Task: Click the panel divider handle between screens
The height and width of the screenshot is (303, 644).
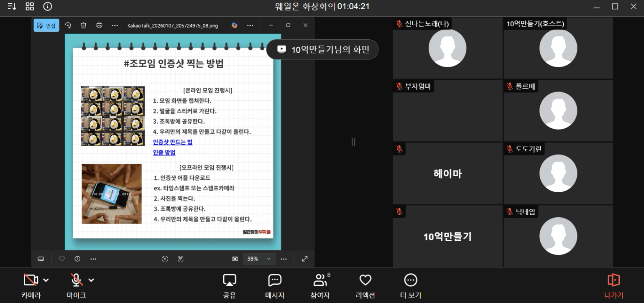Action: pyautogui.click(x=353, y=142)
